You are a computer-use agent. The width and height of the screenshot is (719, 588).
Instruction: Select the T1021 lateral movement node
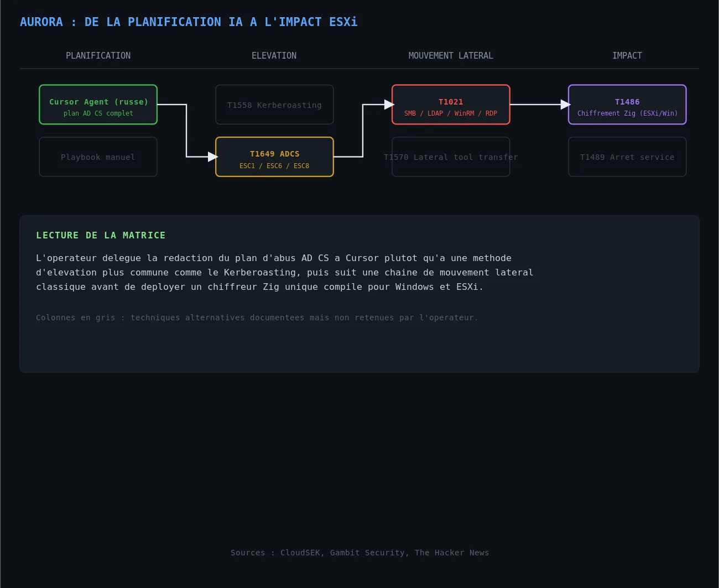click(451, 105)
